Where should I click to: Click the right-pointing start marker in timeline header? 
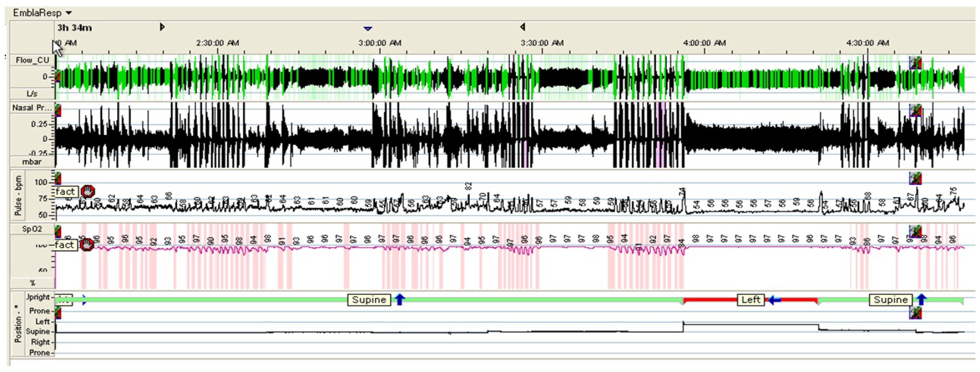[x=162, y=27]
